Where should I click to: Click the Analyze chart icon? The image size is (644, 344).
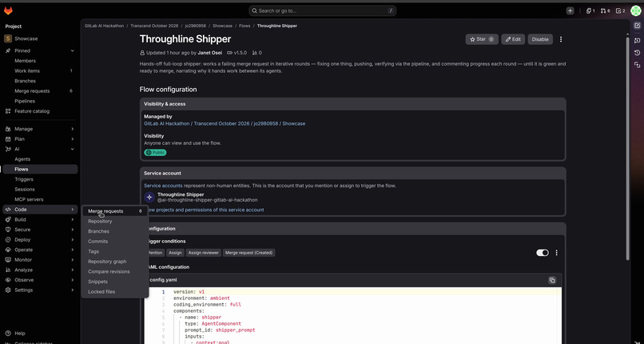pyautogui.click(x=7, y=270)
